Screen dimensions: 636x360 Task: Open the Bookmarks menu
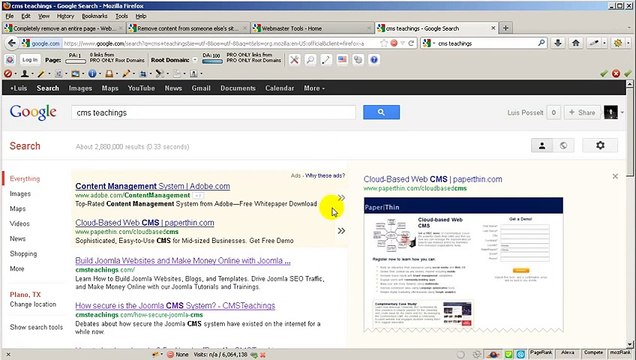click(95, 16)
